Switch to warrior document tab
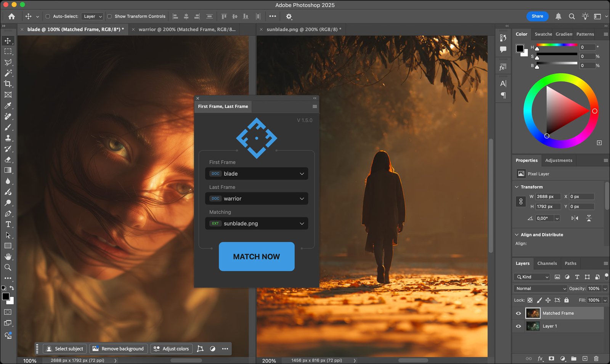 187,29
